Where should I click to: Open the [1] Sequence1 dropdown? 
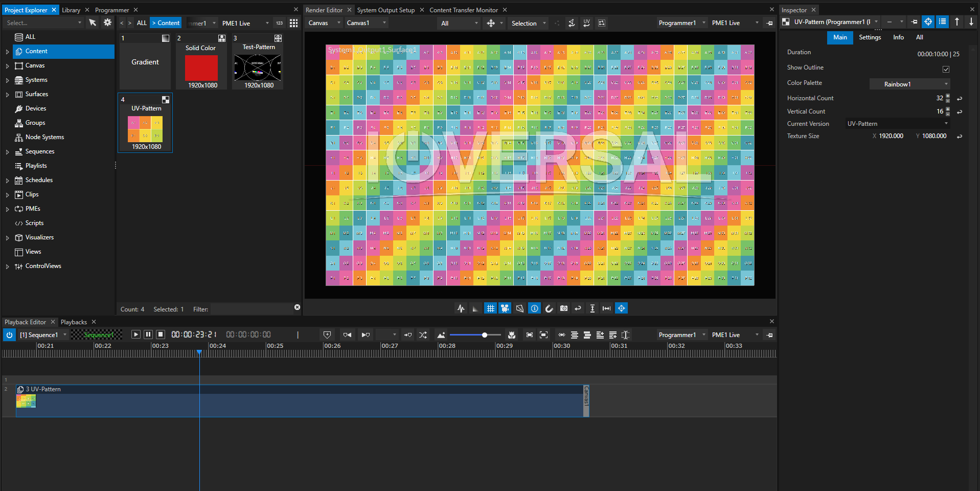[43, 335]
